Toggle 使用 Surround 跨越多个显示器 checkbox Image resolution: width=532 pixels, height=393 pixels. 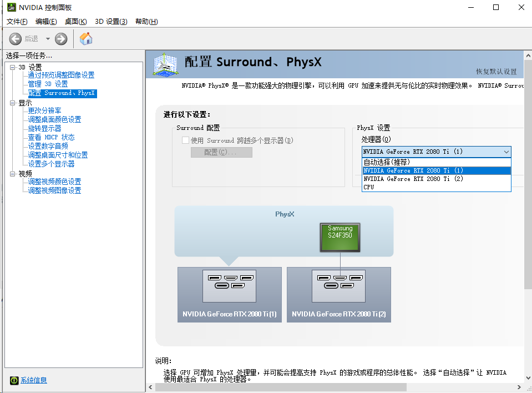coord(186,140)
